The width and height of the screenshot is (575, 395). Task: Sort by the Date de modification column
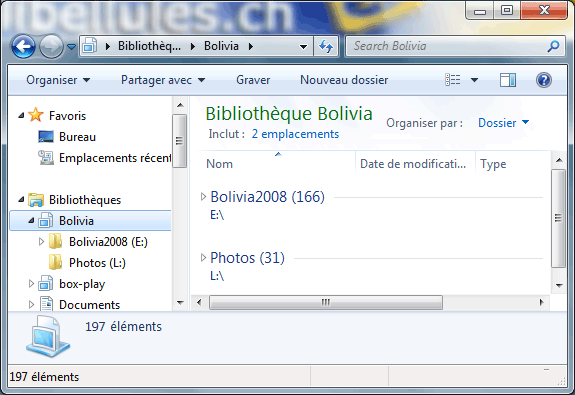[x=413, y=164]
